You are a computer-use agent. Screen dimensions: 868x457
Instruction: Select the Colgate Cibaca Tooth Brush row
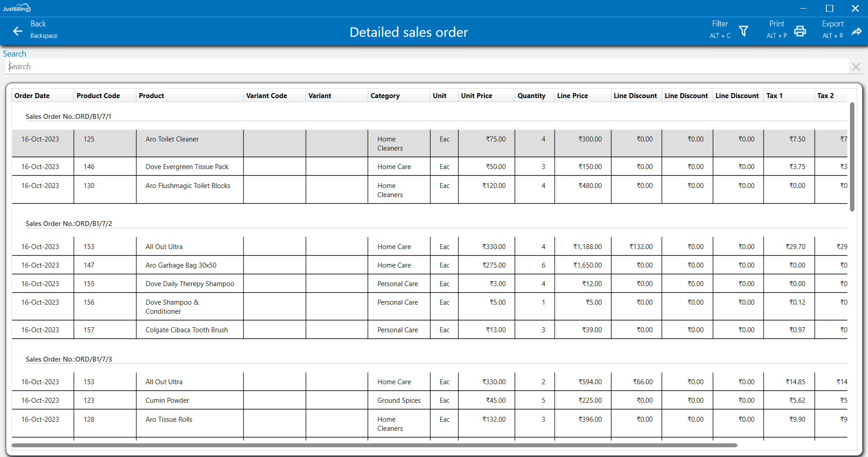pyautogui.click(x=186, y=330)
